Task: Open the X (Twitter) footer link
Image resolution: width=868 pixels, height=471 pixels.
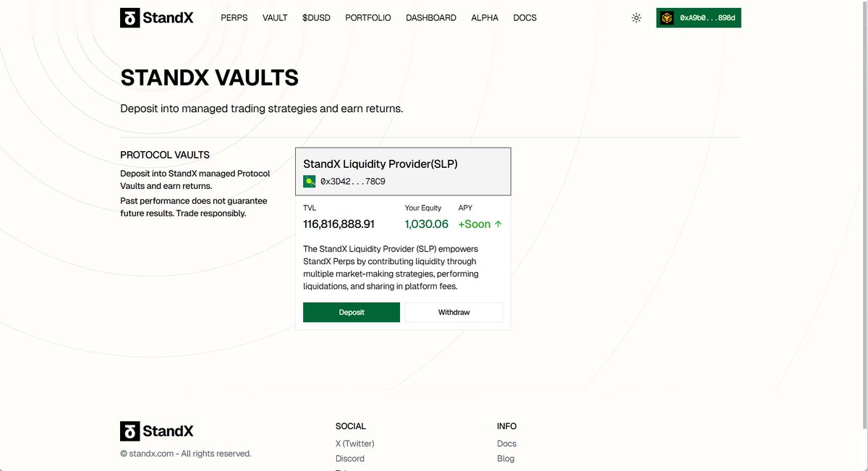Action: [x=355, y=444]
